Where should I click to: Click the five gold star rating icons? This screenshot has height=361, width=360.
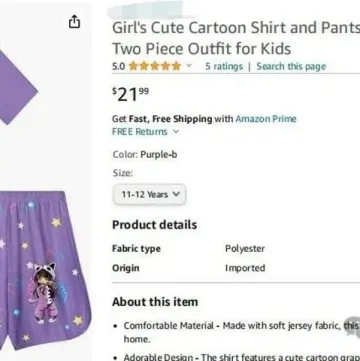(x=155, y=66)
